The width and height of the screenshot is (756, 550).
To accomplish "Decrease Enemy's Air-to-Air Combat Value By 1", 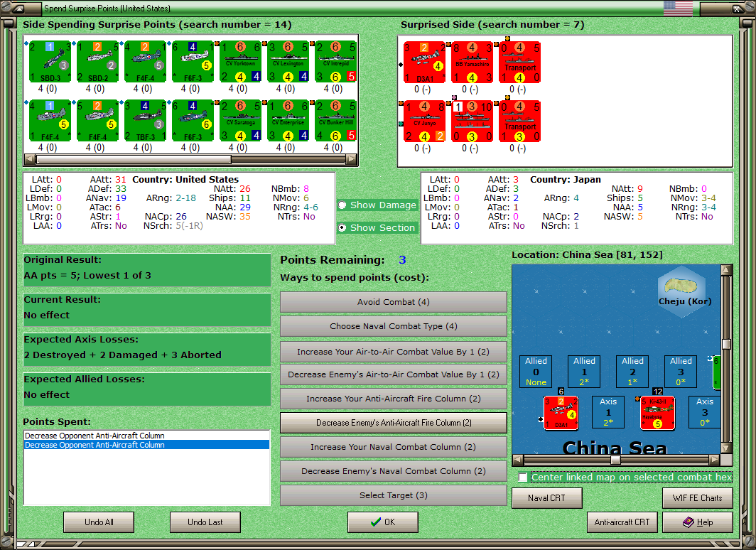I will pos(394,374).
